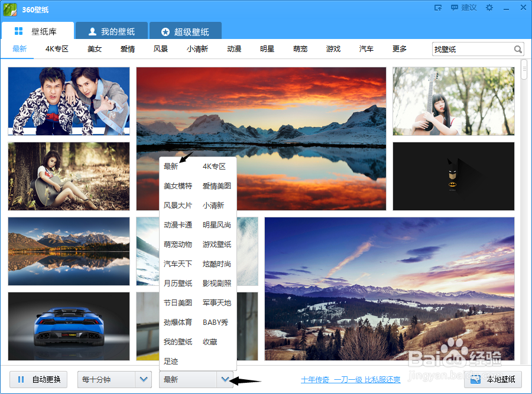Open the 更多 categories menu
This screenshot has height=394, width=532.
(399, 49)
